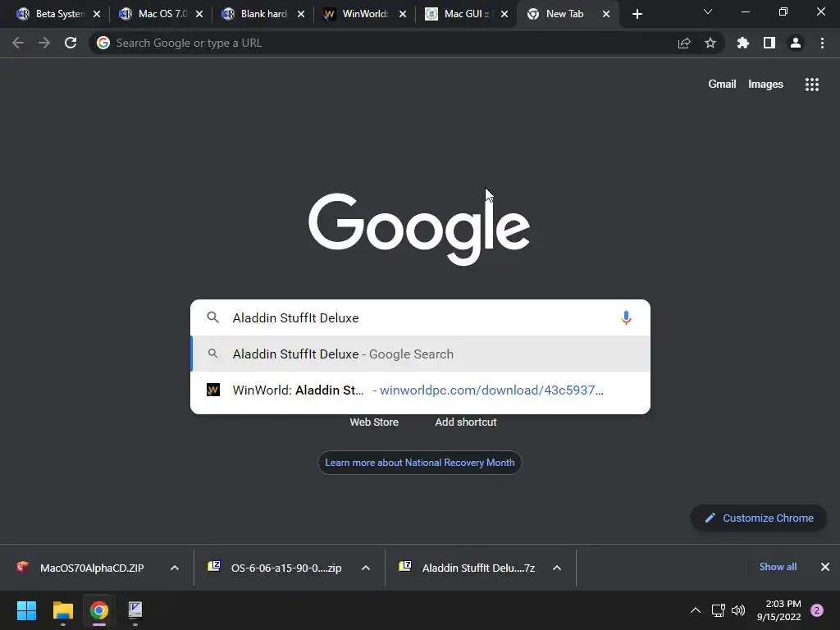Dismiss the downloads bar
840x630 pixels.
pos(825,567)
